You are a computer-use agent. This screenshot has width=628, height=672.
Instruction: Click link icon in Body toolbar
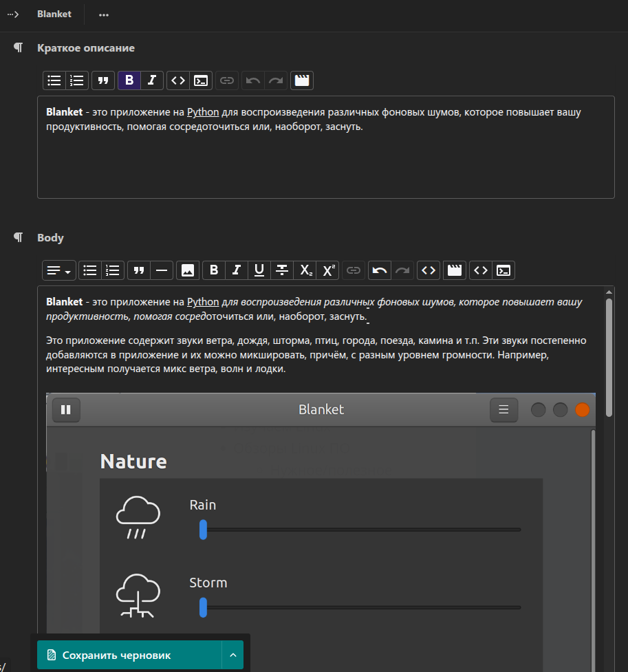point(354,270)
